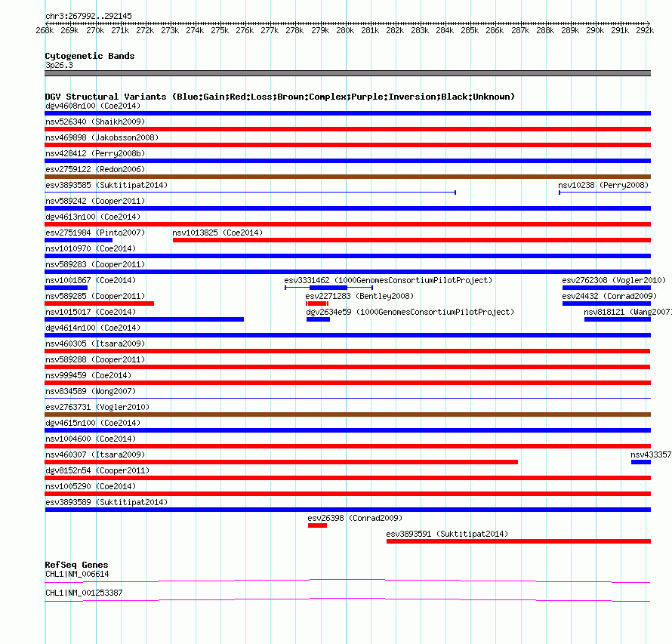
Task: Open the CHL1|NM_006614 gene label
Action: [77, 574]
